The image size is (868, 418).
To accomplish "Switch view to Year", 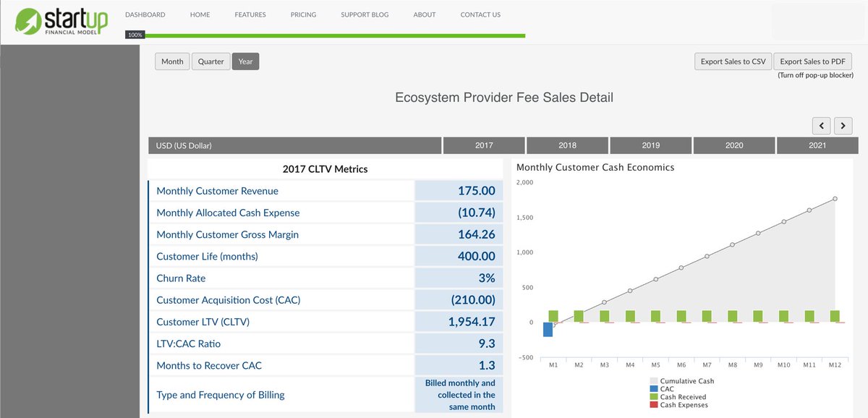I will point(246,61).
